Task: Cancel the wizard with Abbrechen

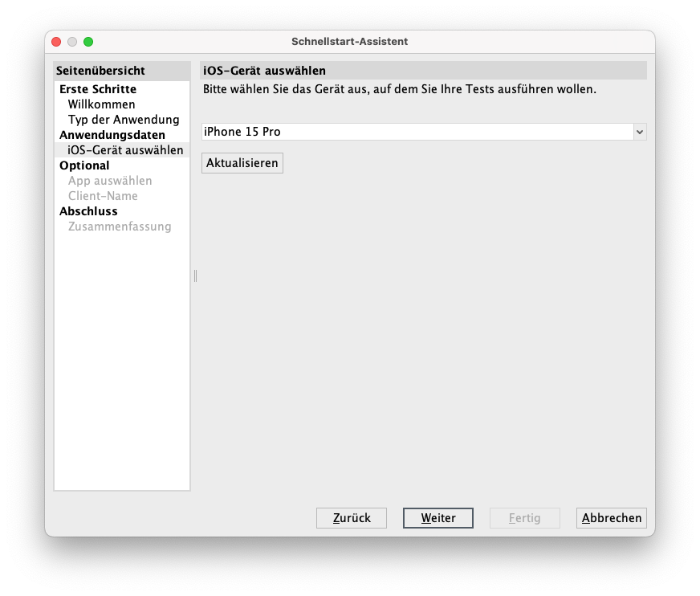Action: (x=611, y=518)
